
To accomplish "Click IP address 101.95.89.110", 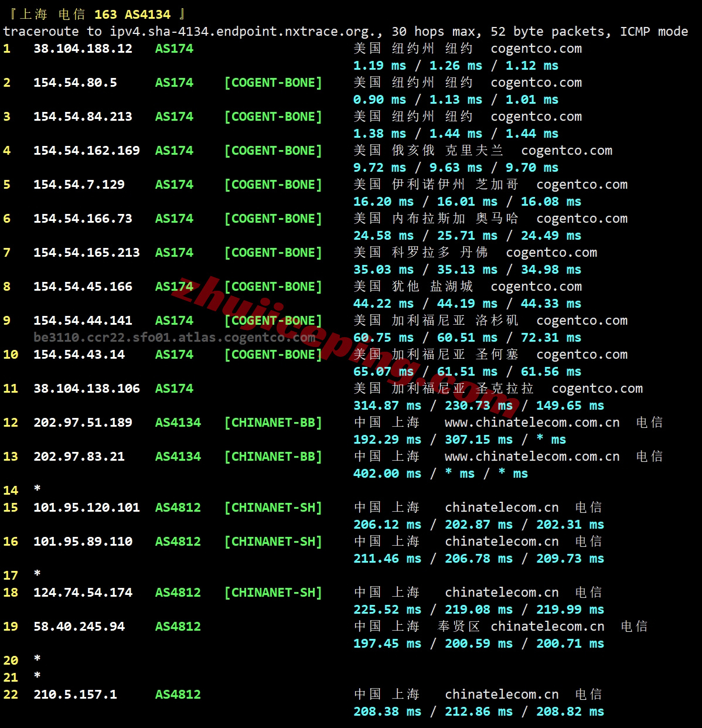I will tap(83, 542).
